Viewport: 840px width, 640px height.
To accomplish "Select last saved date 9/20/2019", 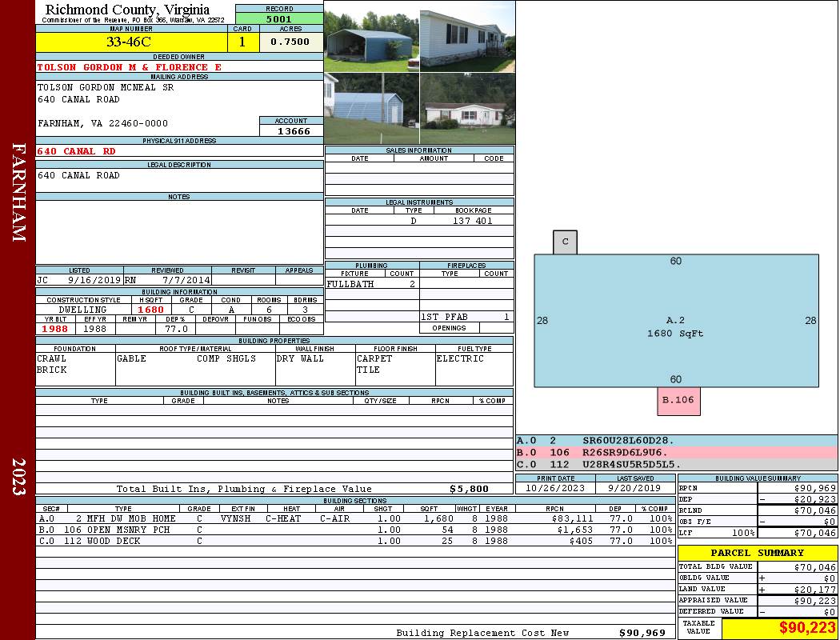I will [x=635, y=488].
